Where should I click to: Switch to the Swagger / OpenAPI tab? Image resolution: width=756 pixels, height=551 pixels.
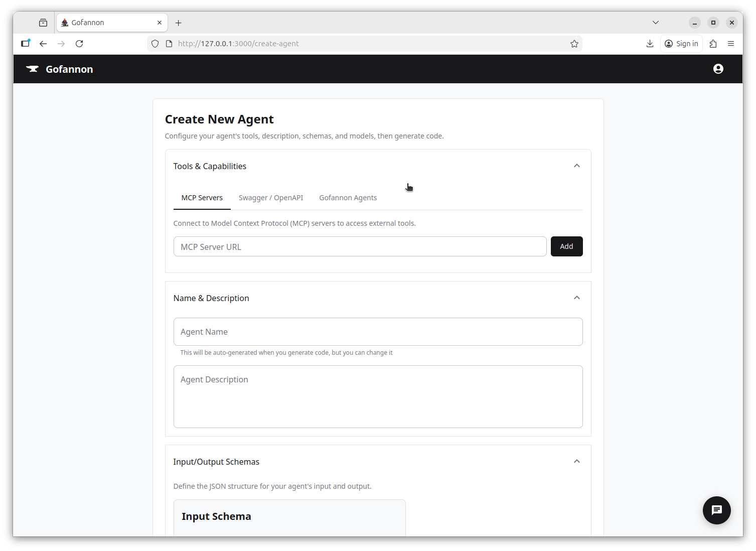[x=271, y=197]
